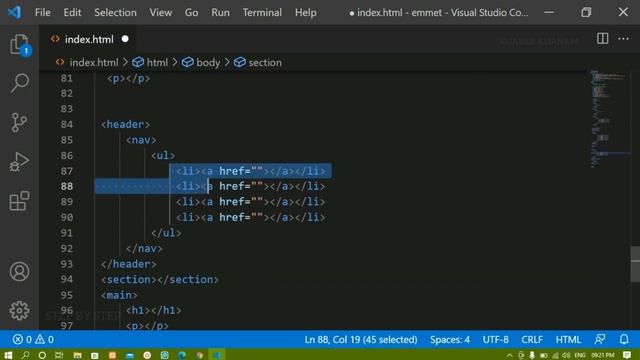Open the body breadcrumb dropdown
This screenshot has height=360, width=640.
click(x=208, y=62)
